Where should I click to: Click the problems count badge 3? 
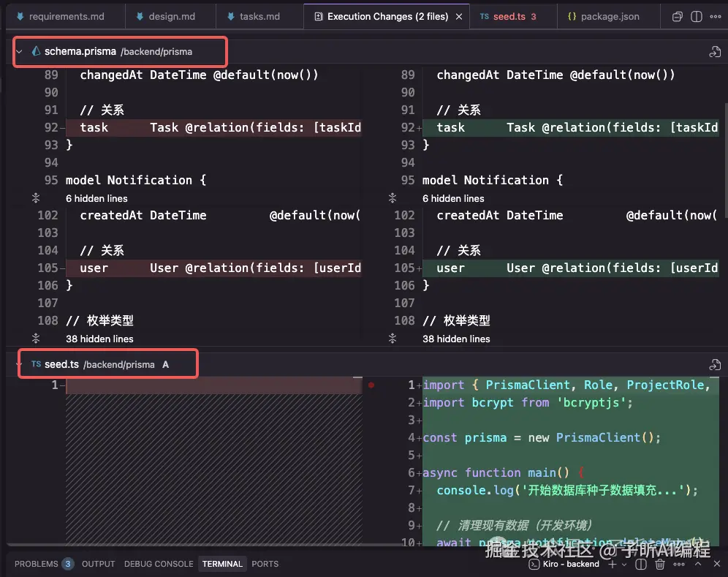(68, 564)
